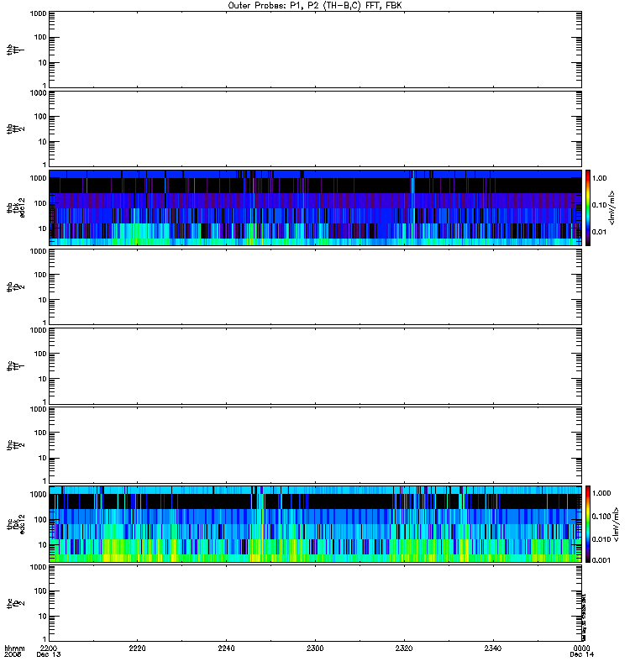Click the color bar beside the thb spectrogram
The image size is (630, 672).
click(x=588, y=207)
